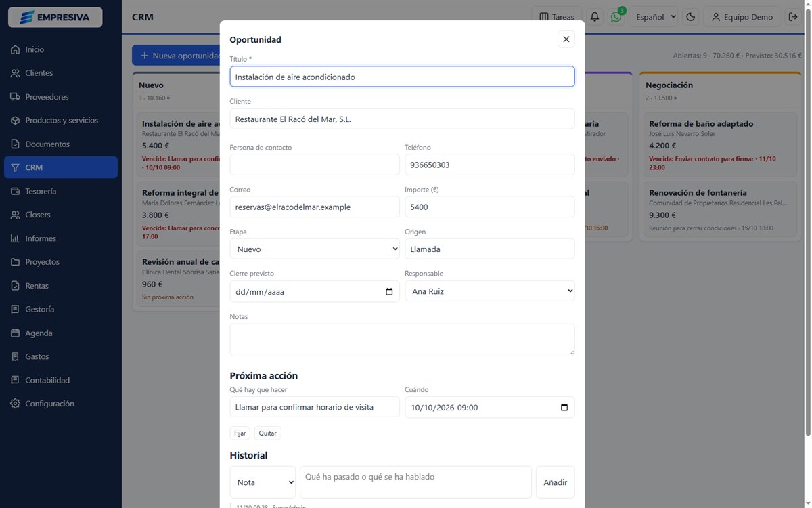Viewport: 812px width, 508px height.
Task: Click the Tesorería wallet icon
Action: (x=15, y=192)
